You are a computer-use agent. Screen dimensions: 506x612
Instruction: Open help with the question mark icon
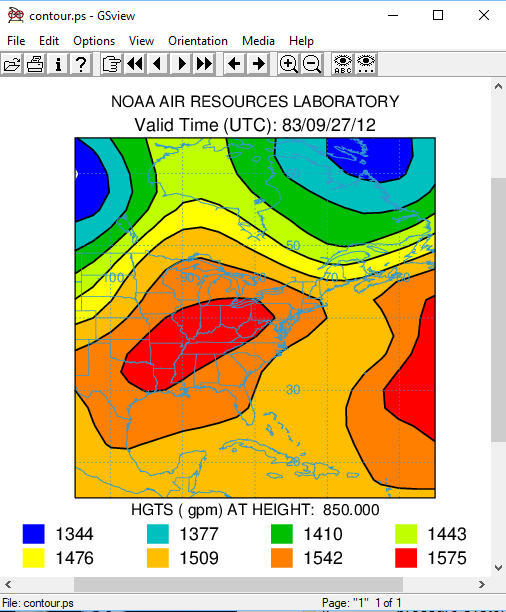point(81,64)
